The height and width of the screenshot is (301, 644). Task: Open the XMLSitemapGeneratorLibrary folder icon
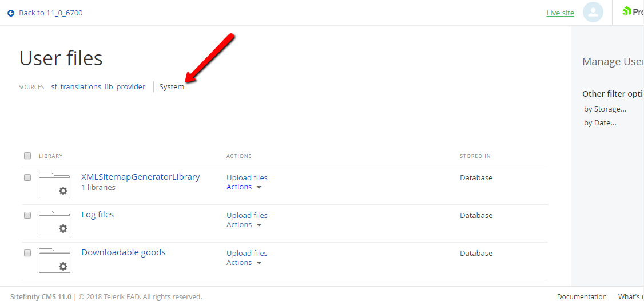(55, 185)
